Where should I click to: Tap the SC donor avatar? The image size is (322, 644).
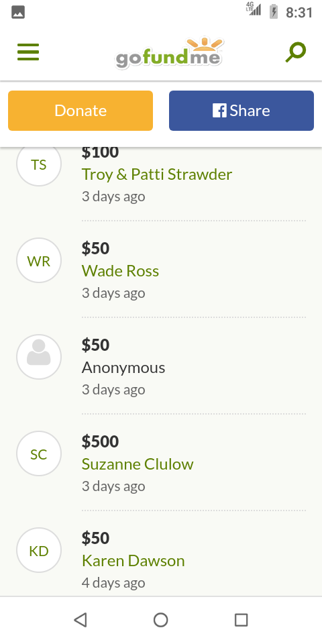click(39, 453)
